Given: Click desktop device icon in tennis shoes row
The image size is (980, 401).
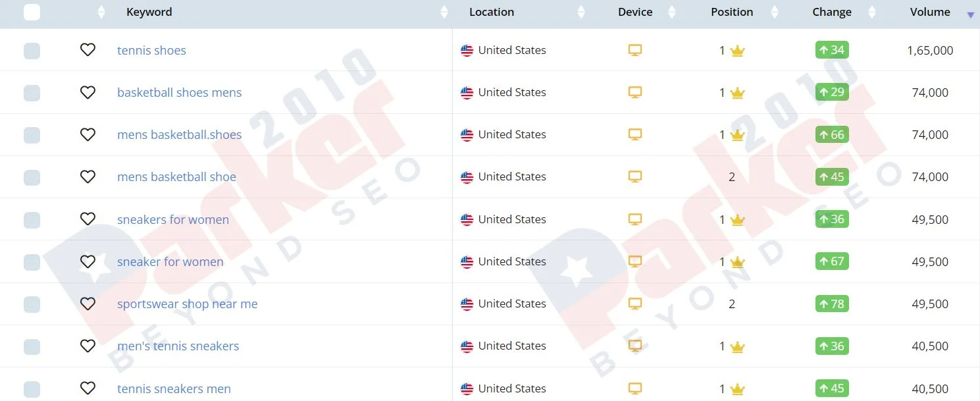Looking at the screenshot, I should [x=635, y=50].
